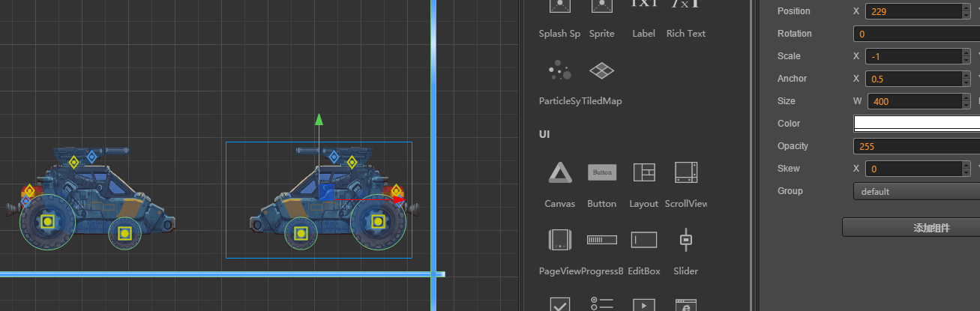The height and width of the screenshot is (311, 980).
Task: Select the left vehicle's large wheel collider
Action: [47, 221]
